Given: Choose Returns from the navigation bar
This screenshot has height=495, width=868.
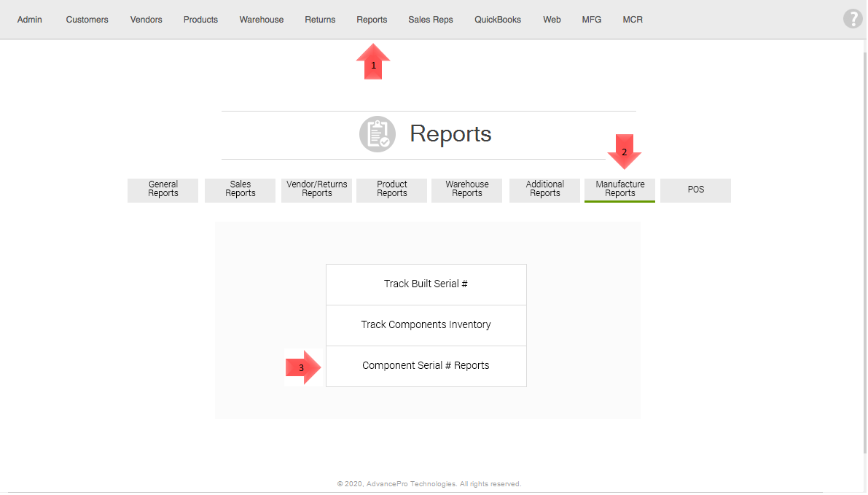Looking at the screenshot, I should 320,20.
